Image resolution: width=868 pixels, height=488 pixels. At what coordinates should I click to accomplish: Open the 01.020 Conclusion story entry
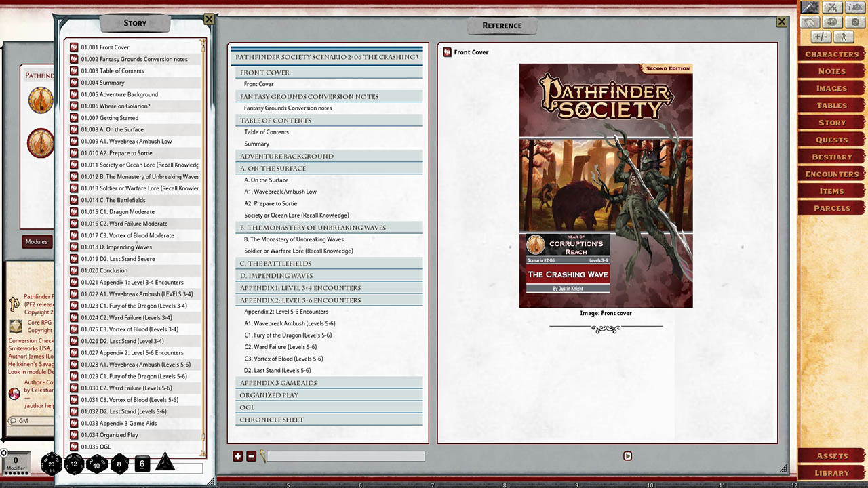[x=105, y=270]
